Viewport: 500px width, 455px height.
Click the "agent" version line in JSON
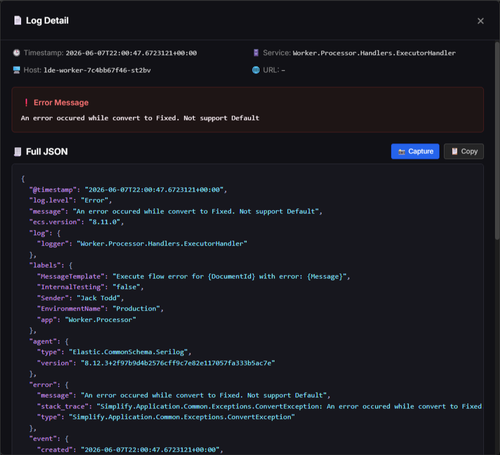pos(156,363)
